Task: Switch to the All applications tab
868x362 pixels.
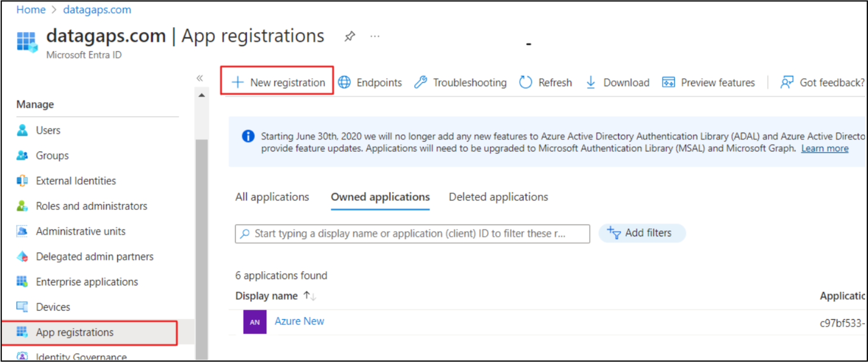Action: 272,197
